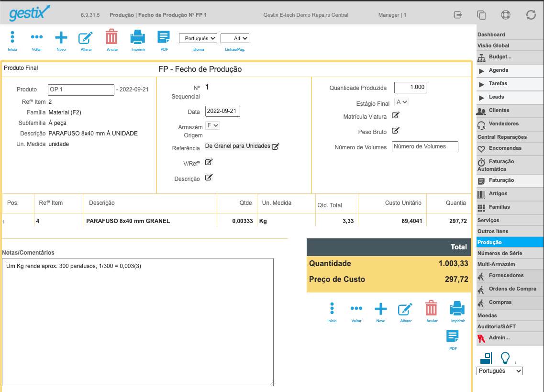The height and width of the screenshot is (392, 544).
Task: Click bottom Imprimir printer icon
Action: tap(457, 308)
